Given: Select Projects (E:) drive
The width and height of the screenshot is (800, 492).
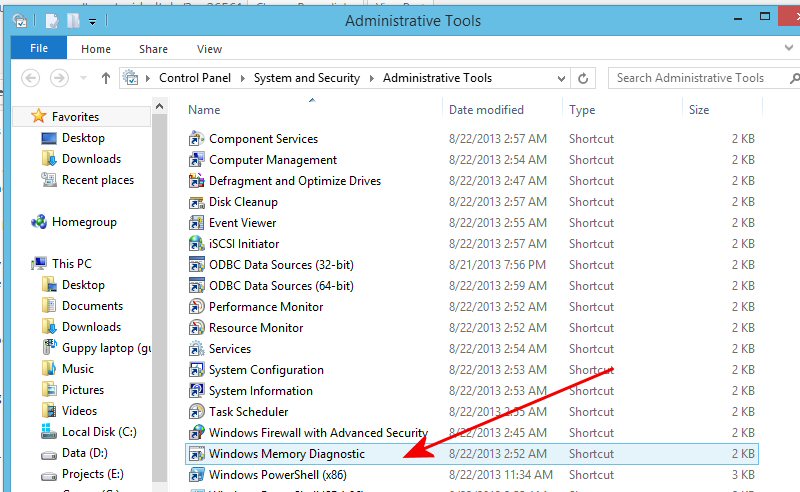Looking at the screenshot, I should (93, 474).
